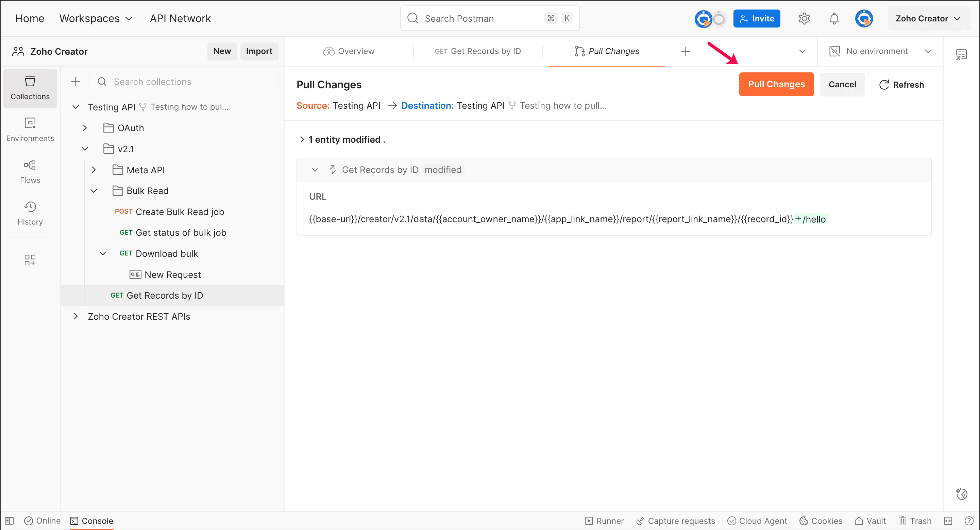Expand the Zoho Creator REST APIs collection

(76, 316)
